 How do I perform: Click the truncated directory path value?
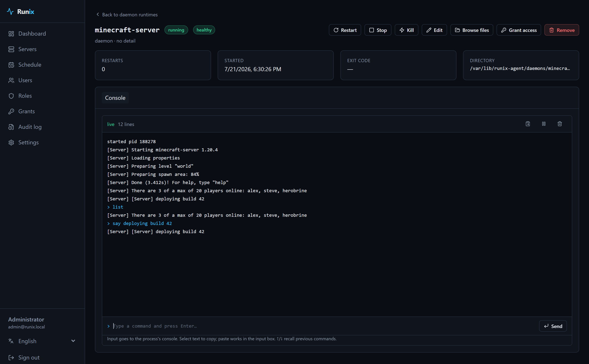coord(520,68)
